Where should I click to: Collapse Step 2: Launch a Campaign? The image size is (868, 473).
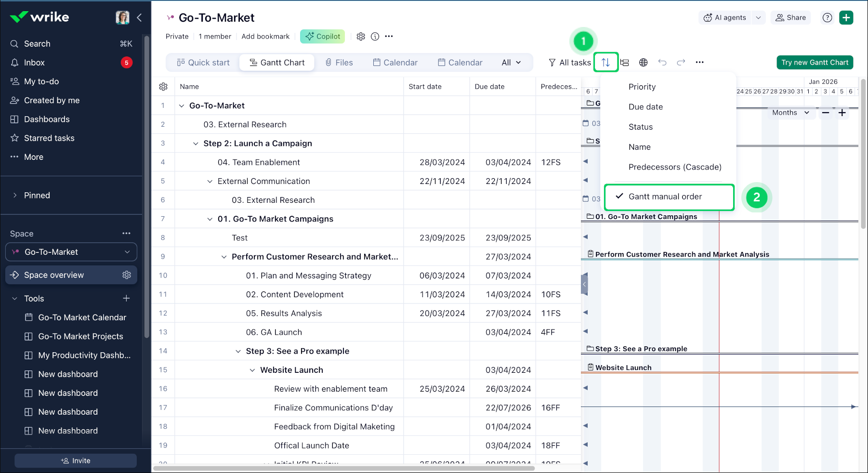(x=196, y=144)
